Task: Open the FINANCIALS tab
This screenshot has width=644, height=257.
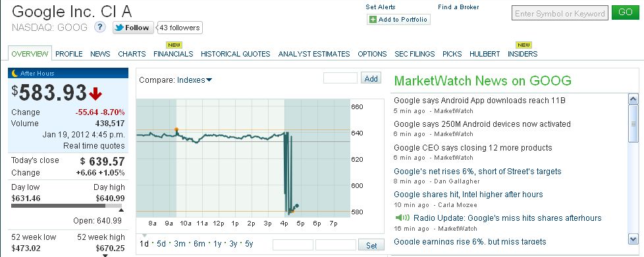Action: [x=173, y=54]
